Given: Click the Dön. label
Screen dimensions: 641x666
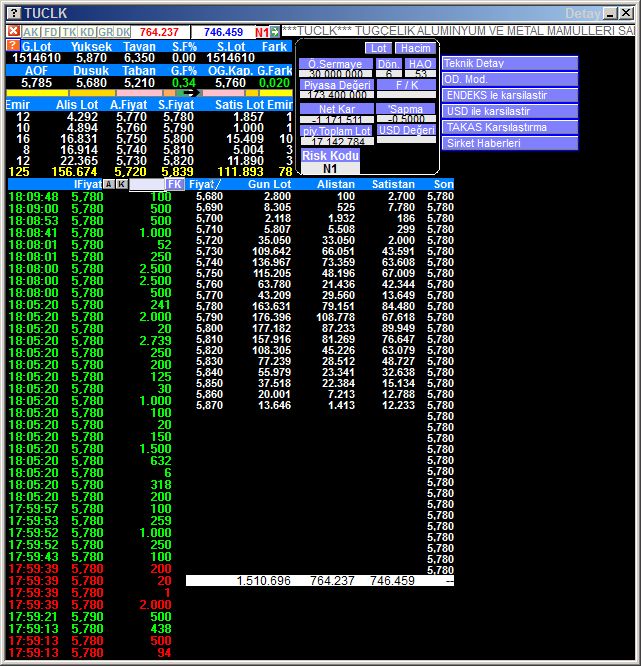Looking at the screenshot, I should pos(389,64).
